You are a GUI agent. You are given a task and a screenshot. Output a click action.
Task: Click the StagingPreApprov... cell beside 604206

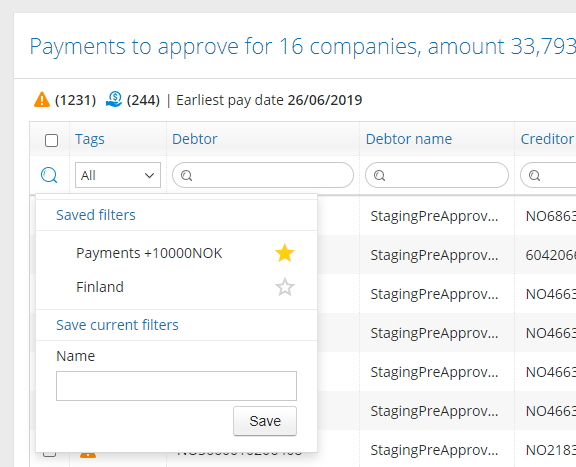(x=434, y=255)
